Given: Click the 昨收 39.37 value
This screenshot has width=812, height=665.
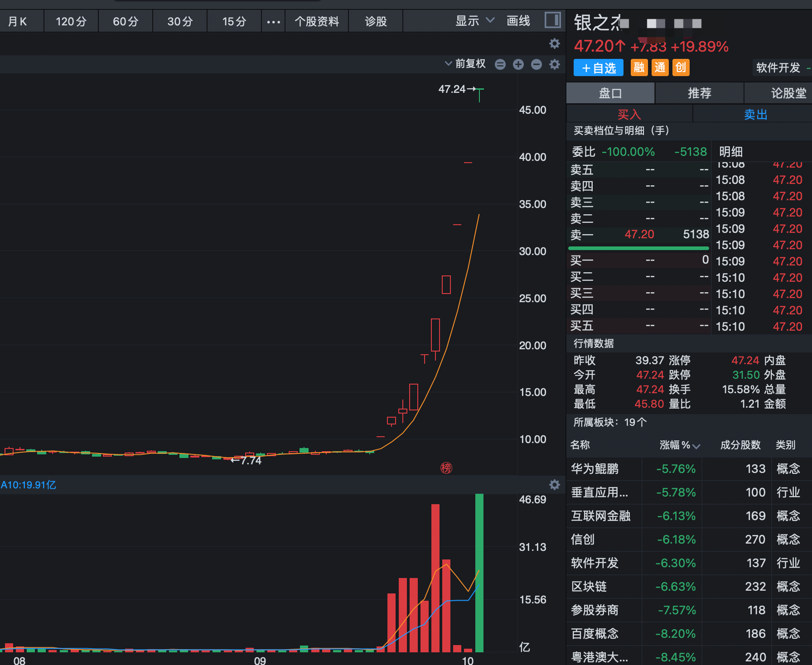Looking at the screenshot, I should 649,360.
